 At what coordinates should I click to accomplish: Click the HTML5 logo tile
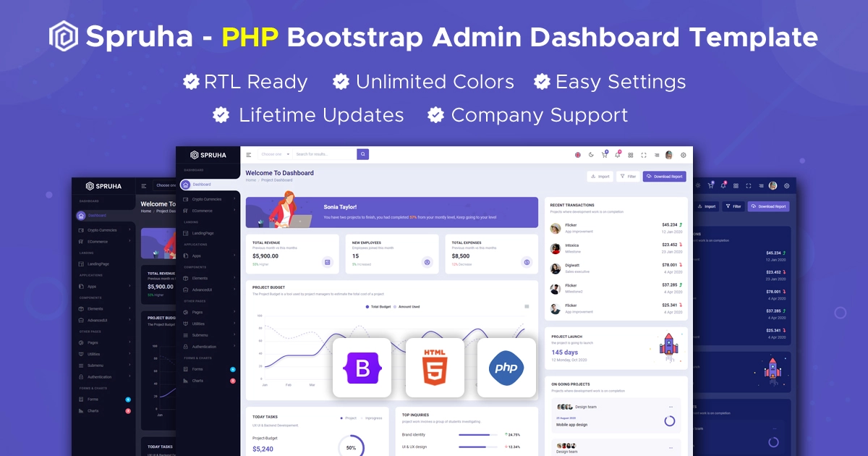(x=435, y=367)
